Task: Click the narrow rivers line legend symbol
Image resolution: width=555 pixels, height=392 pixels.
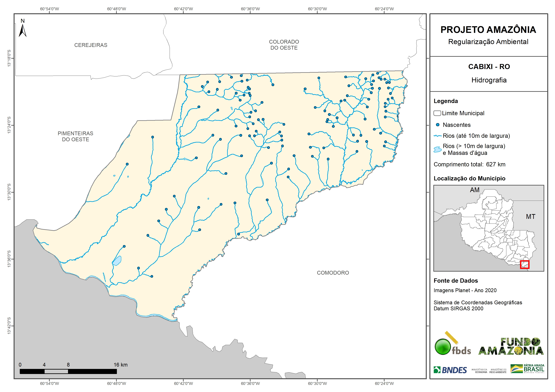Action: pos(437,136)
